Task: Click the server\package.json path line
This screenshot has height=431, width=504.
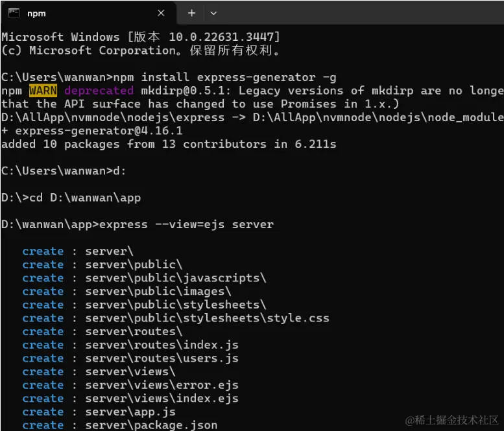Action: [151, 425]
